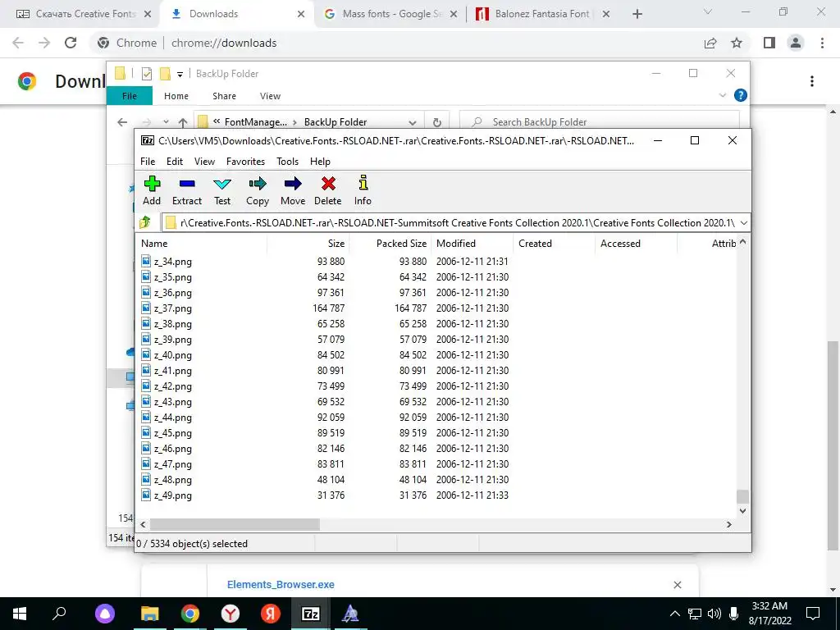Open the Favorites menu in 7-Zip
The height and width of the screenshot is (630, 840).
click(245, 162)
